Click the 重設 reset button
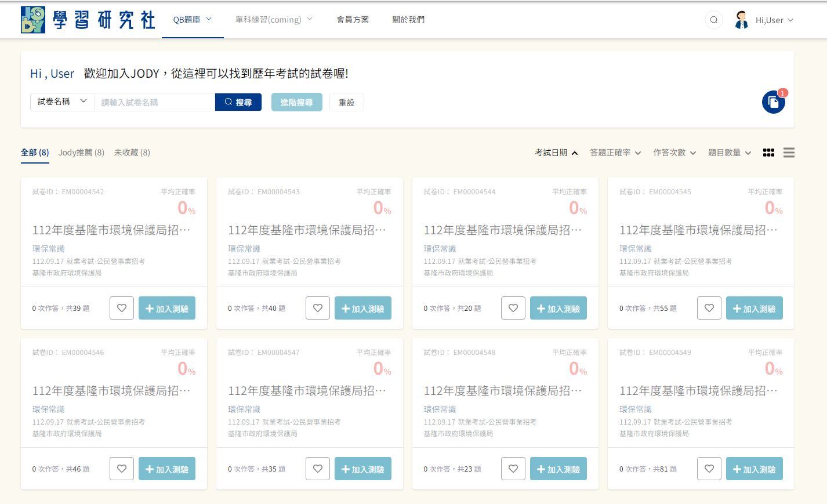827x504 pixels. (x=346, y=102)
